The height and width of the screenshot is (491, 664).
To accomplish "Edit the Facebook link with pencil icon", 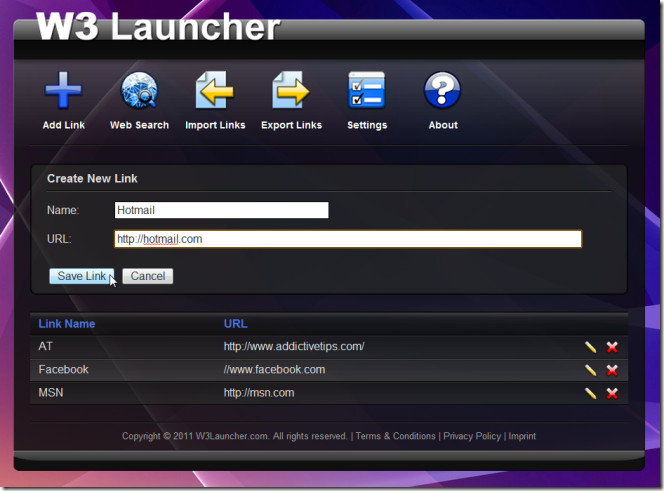I will coord(590,370).
